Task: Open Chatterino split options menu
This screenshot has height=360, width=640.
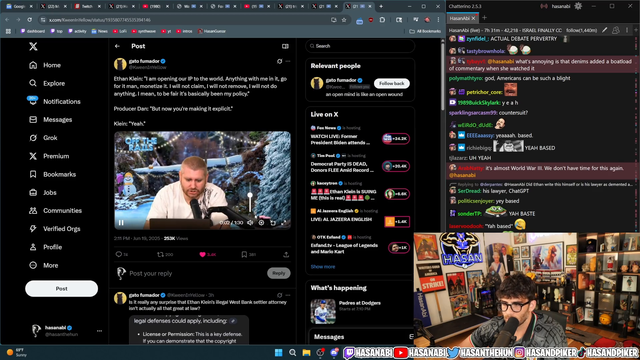Action: pos(627,30)
